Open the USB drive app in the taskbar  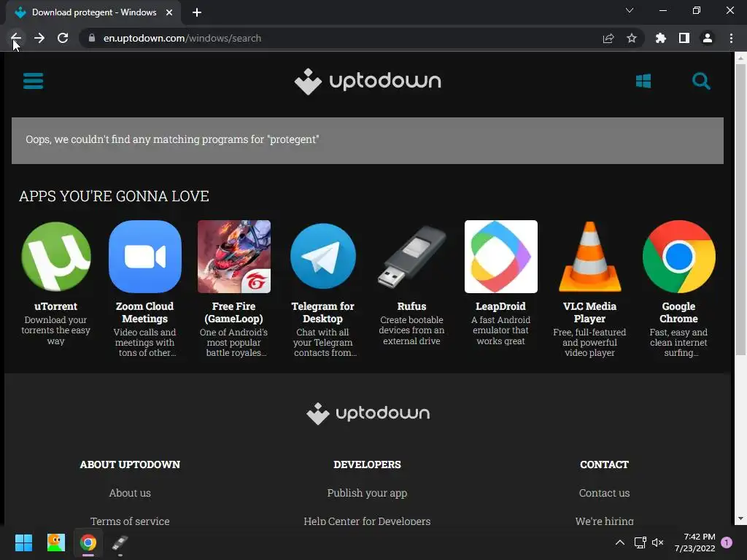point(120,542)
